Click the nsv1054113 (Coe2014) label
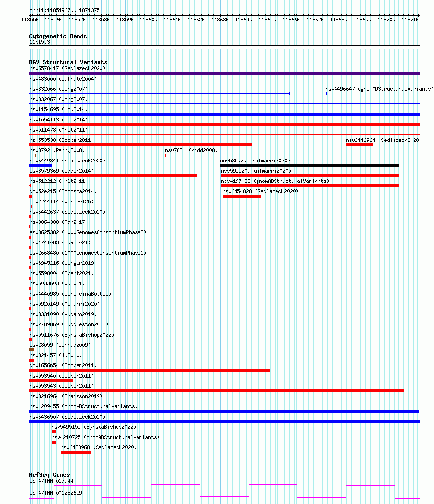 click(59, 120)
